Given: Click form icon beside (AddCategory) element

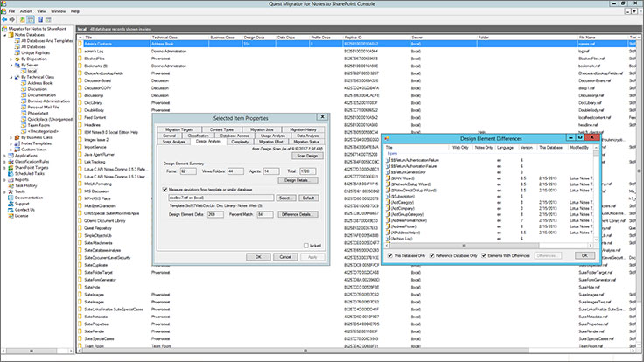Looking at the screenshot, I should tap(388, 202).
